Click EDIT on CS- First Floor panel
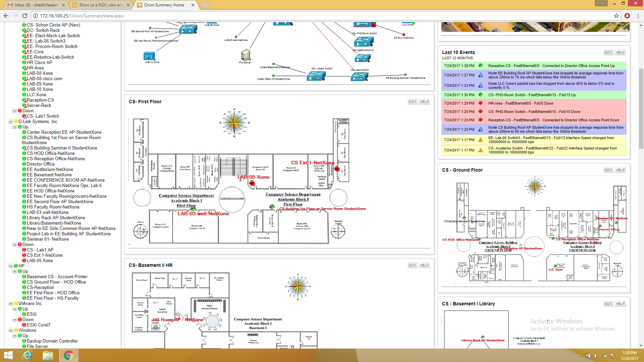The image size is (644, 362). pos(413,102)
